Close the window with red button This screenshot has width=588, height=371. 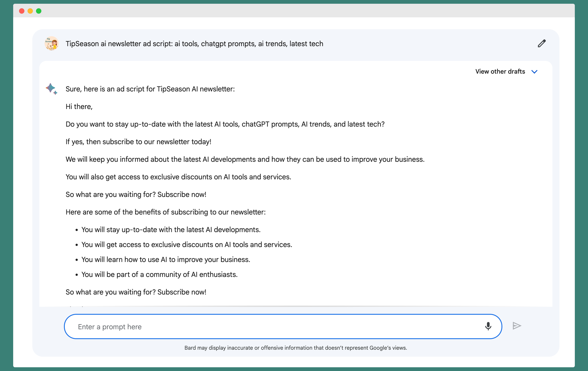[22, 11]
